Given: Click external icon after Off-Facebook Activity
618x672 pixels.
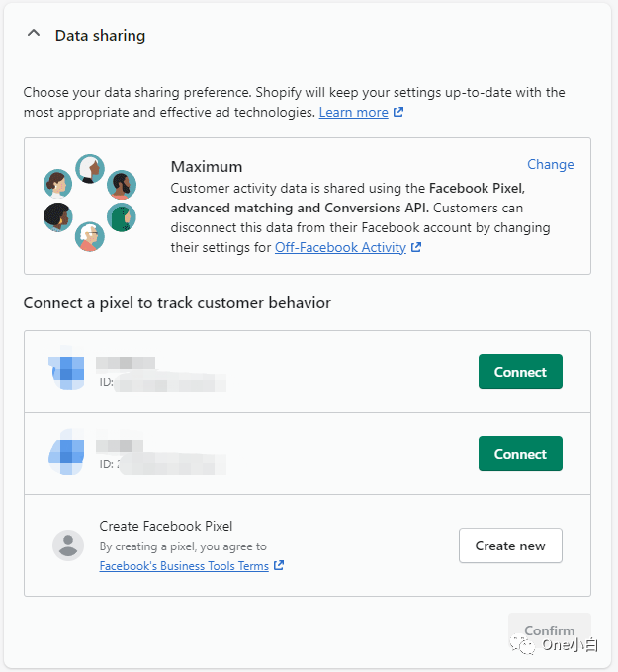Looking at the screenshot, I should (x=416, y=247).
